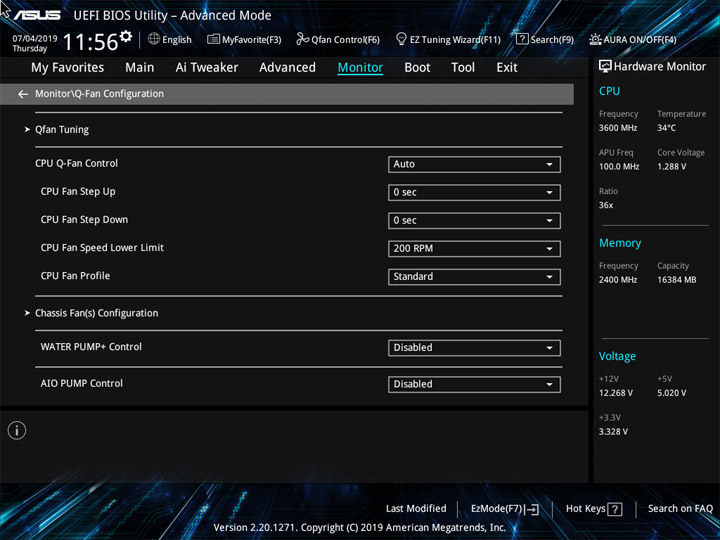Switch to Boot tab

coord(417,68)
